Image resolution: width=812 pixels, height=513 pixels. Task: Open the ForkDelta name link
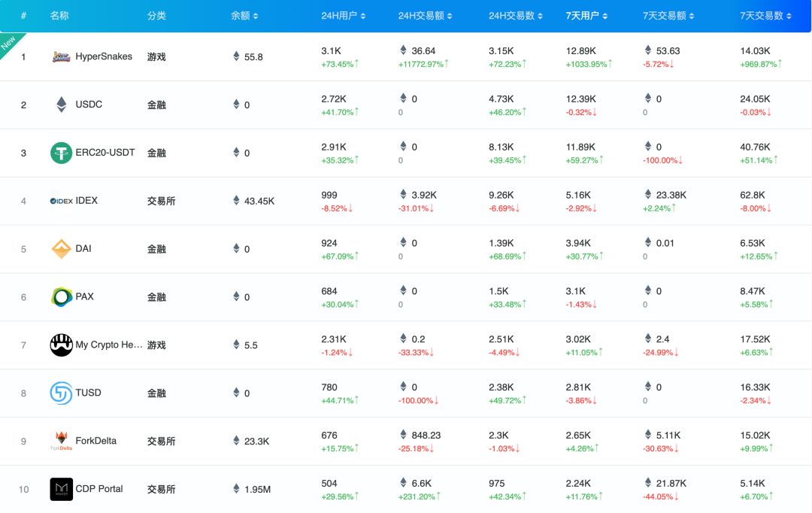96,441
